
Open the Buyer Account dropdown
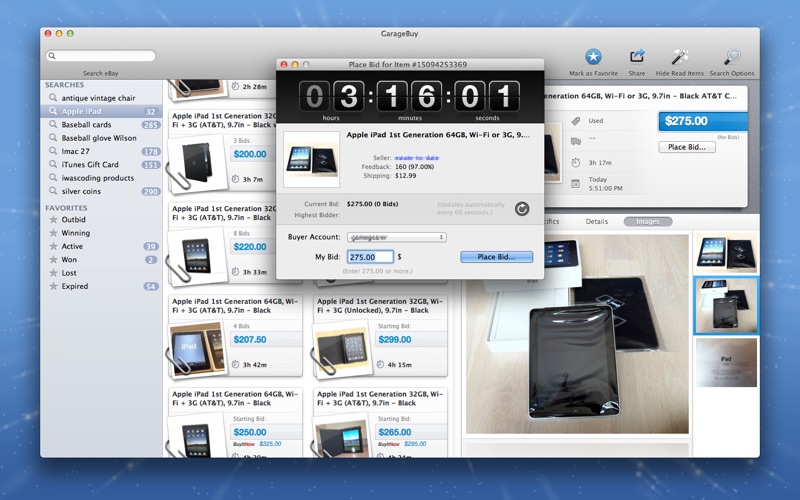point(396,237)
